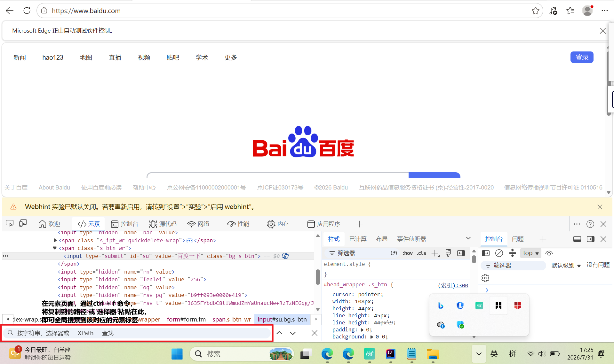Click the breadcrumb scroll-right arrow
Viewport: 614px width, 364px height.
316,319
